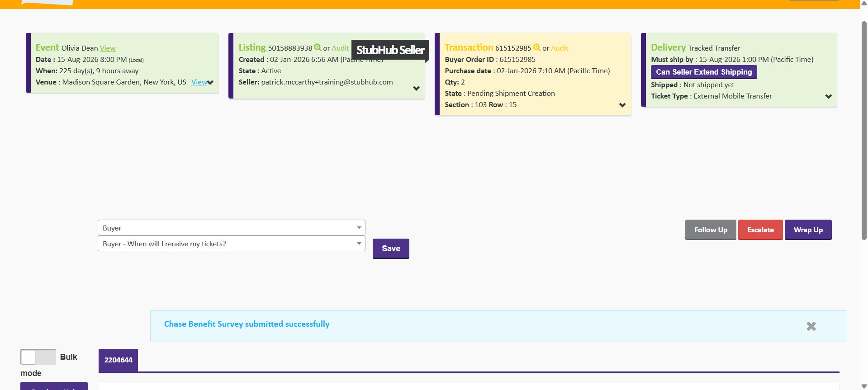Open the Venue View link
This screenshot has height=390, width=868.
199,82
